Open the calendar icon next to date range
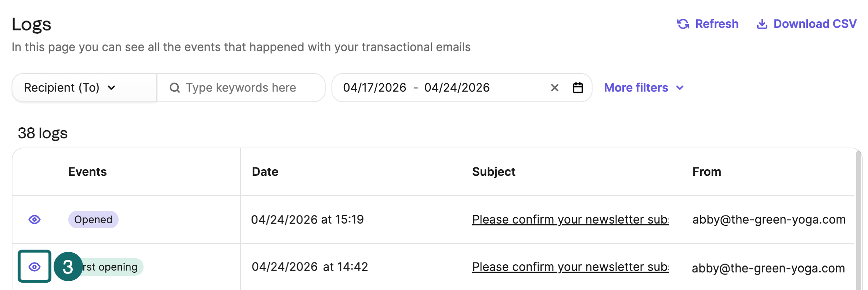The image size is (868, 290). [578, 87]
